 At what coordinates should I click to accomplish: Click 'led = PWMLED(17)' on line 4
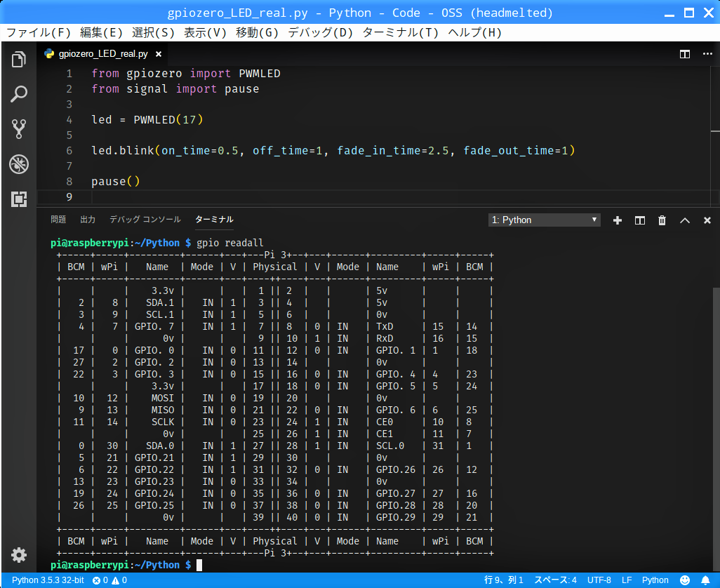(x=147, y=120)
